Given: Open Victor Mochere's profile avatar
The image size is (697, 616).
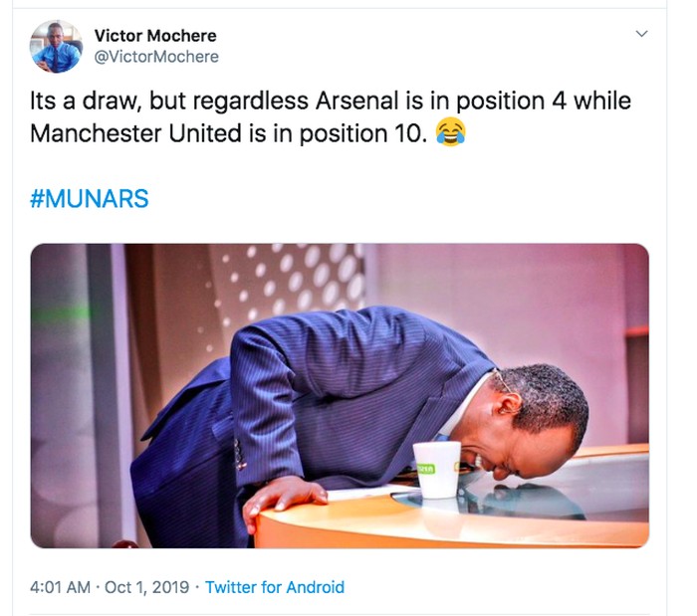Looking at the screenshot, I should pyautogui.click(x=56, y=46).
